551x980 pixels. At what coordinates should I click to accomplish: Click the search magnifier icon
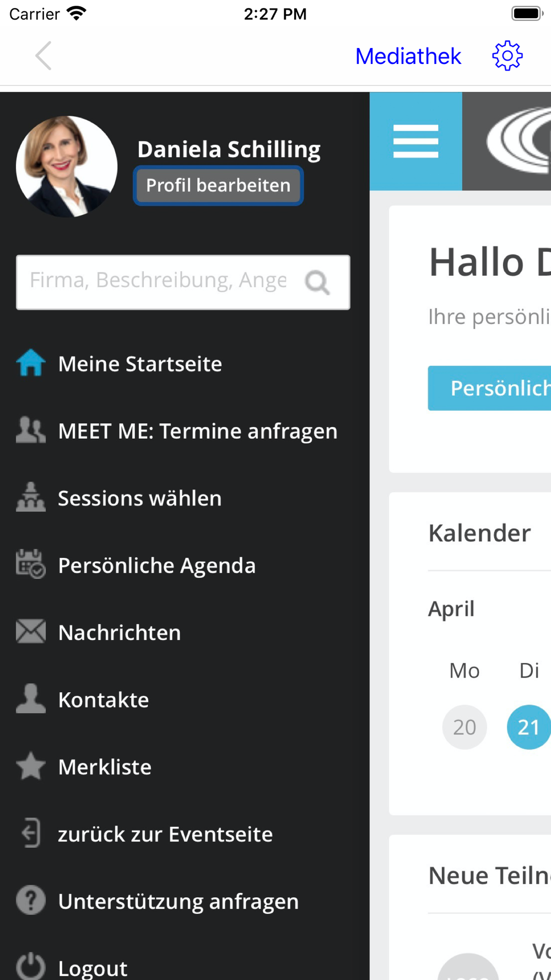click(x=317, y=283)
